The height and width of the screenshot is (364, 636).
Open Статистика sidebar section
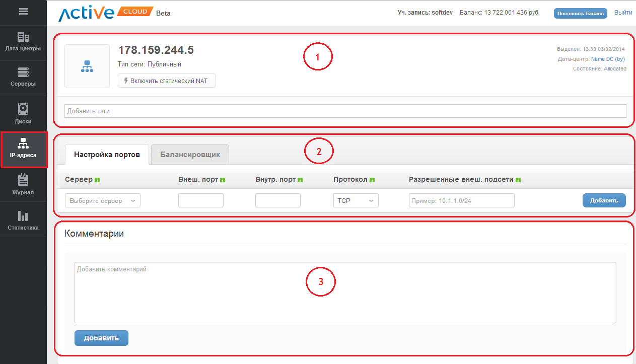click(23, 221)
